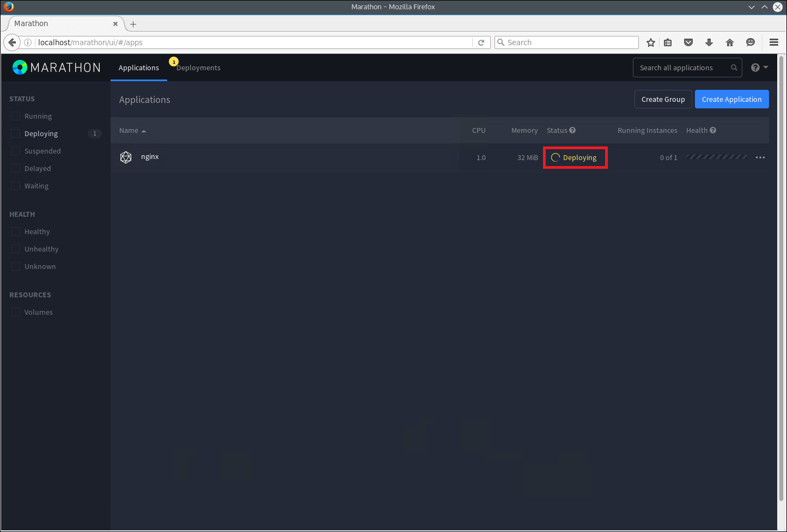The width and height of the screenshot is (787, 532).
Task: Click the Firefox back arrow button
Action: point(12,42)
